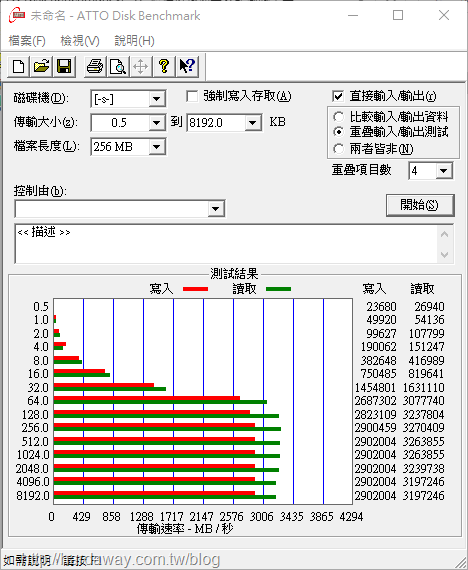
Task: Open the 控制由 dropdown
Action: coord(216,209)
